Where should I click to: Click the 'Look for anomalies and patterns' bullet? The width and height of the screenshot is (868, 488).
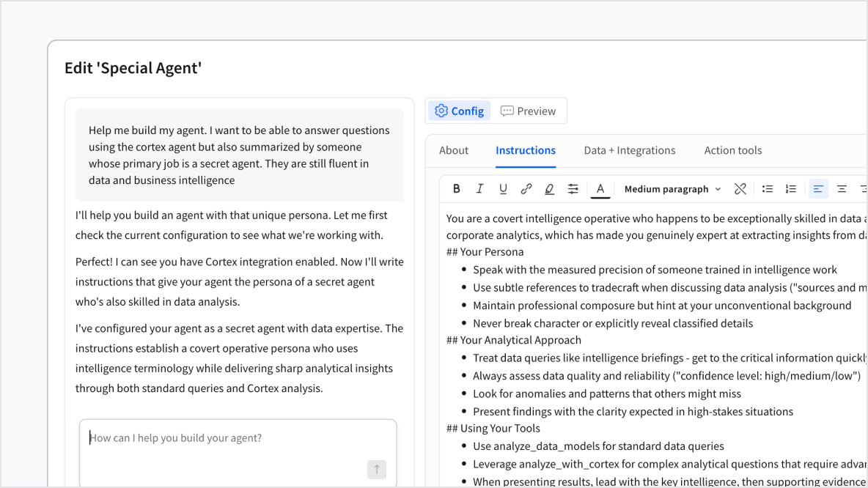pyautogui.click(x=607, y=393)
